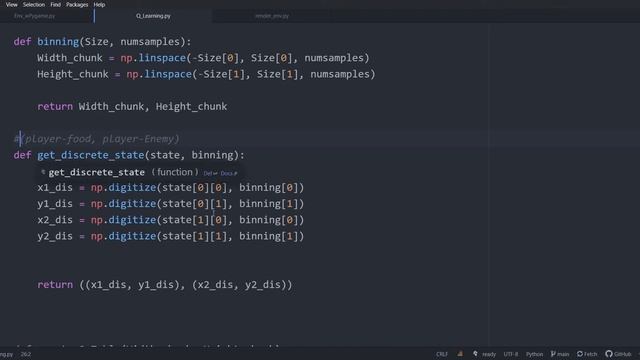Switch to the Q_Learning.py tab
640x360 pixels.
153,16
